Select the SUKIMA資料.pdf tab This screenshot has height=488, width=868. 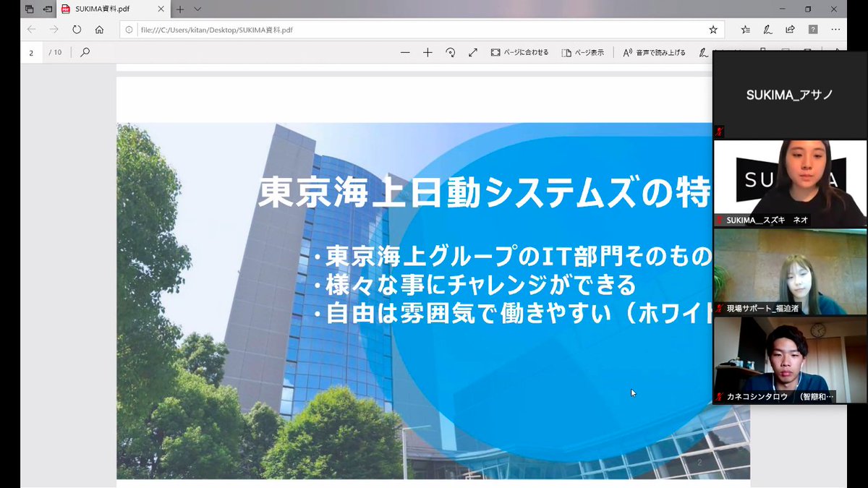(113, 9)
